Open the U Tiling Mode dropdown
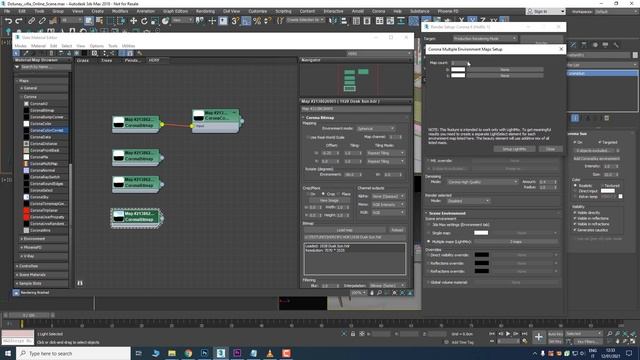 coord(385,153)
